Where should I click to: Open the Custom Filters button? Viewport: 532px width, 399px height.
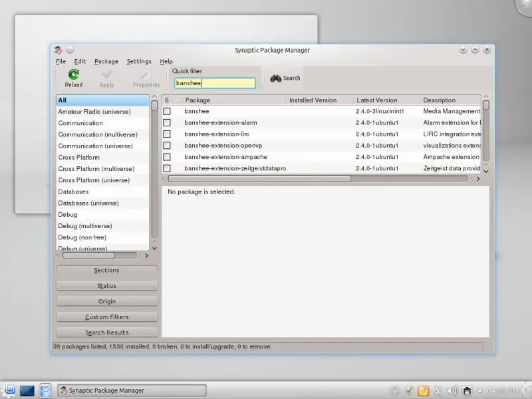(107, 317)
